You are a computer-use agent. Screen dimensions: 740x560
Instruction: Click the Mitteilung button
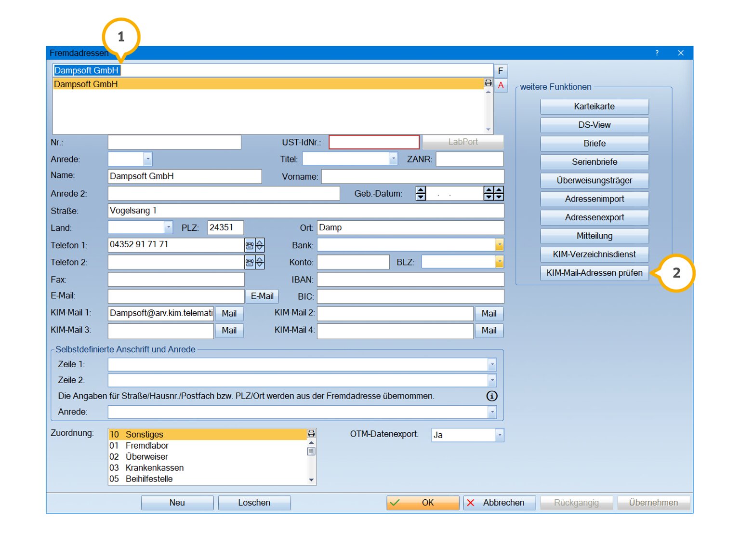coord(595,236)
